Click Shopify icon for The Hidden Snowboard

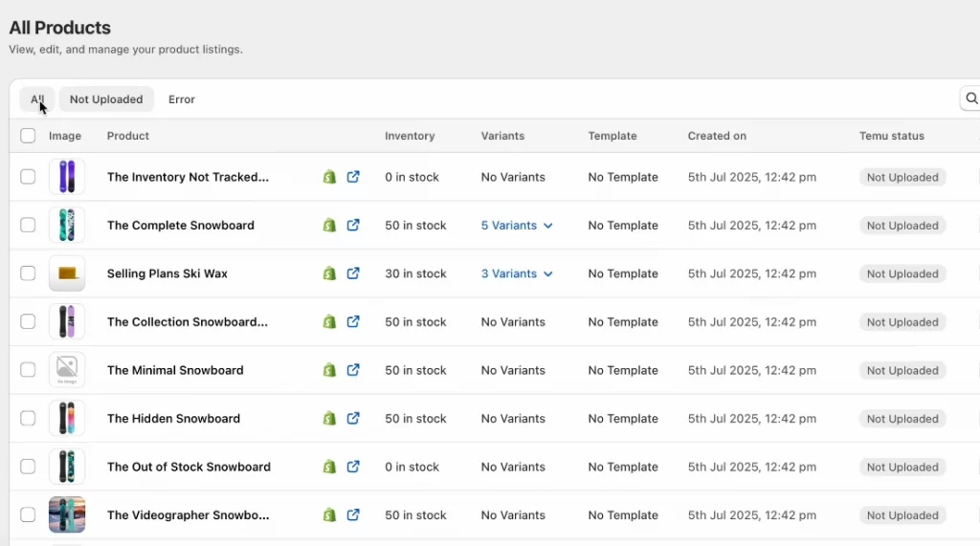click(x=329, y=419)
